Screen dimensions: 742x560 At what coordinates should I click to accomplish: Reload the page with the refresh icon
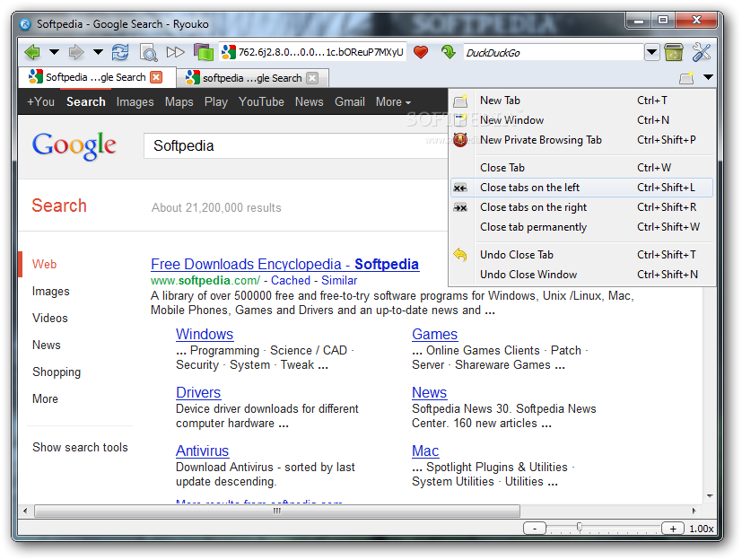coord(120,52)
